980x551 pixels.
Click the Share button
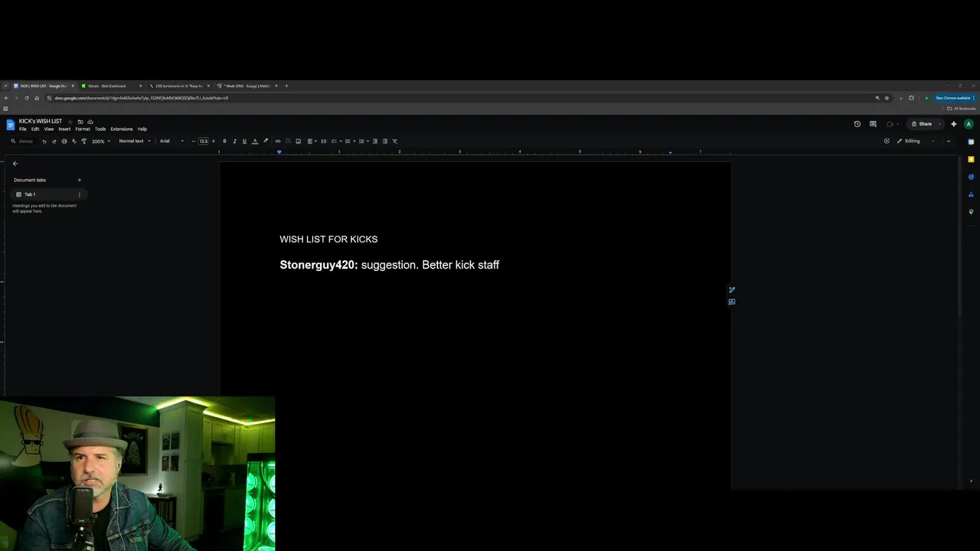coord(921,124)
